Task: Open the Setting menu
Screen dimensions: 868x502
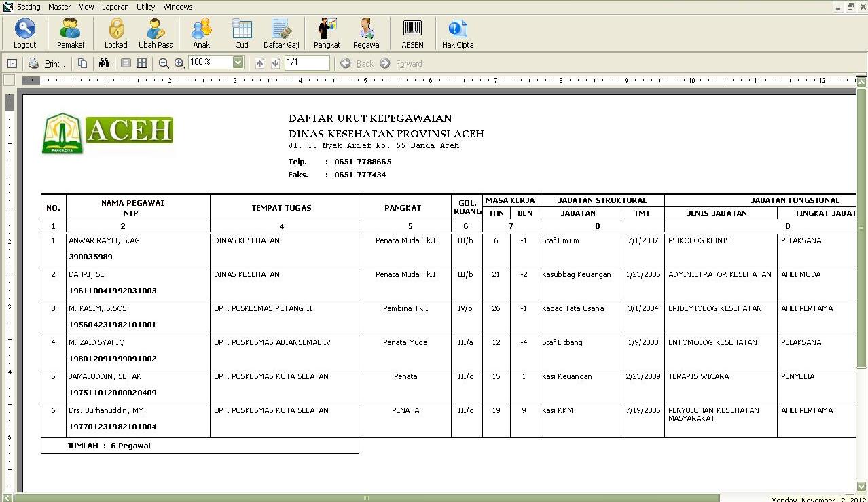Action: click(x=29, y=7)
